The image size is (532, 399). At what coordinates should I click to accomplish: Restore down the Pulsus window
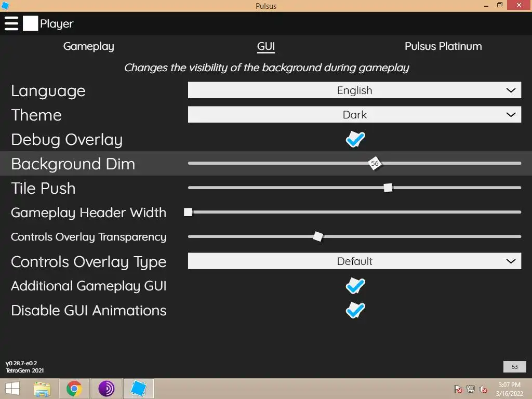pyautogui.click(x=499, y=5)
